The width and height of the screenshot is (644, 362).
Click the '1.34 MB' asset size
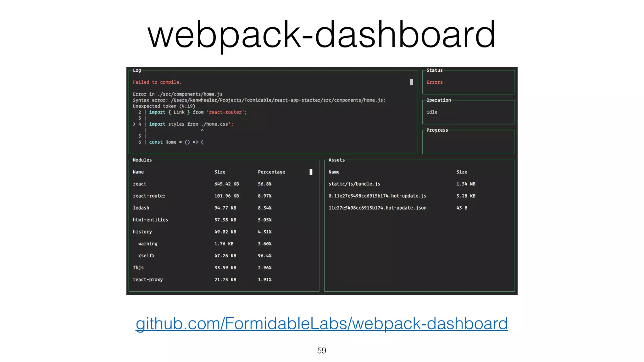(x=466, y=184)
